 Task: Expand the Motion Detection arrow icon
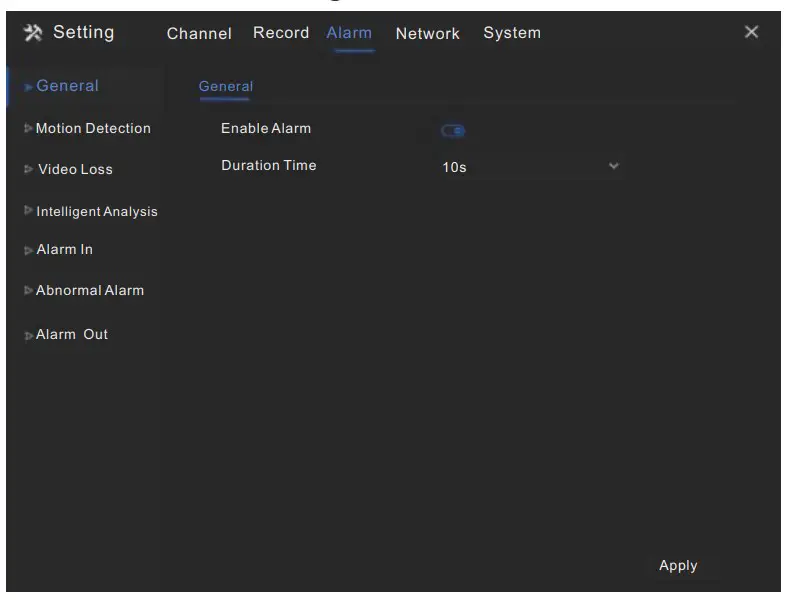28,128
